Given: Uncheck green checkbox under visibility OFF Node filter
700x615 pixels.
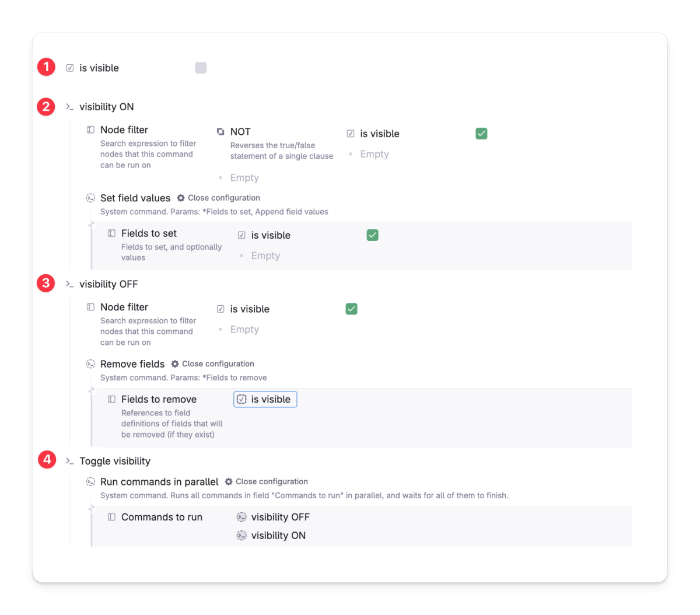Looking at the screenshot, I should click(351, 308).
